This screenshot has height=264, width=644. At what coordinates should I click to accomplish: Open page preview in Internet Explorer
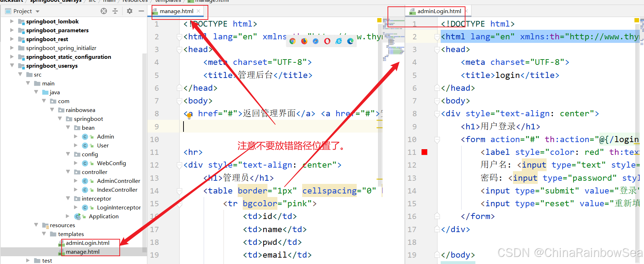click(x=339, y=41)
